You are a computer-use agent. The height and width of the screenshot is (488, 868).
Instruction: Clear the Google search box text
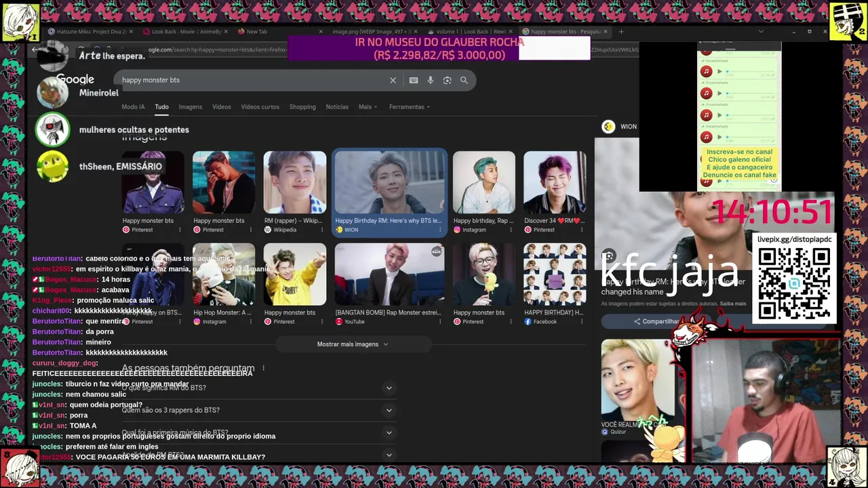(x=393, y=80)
